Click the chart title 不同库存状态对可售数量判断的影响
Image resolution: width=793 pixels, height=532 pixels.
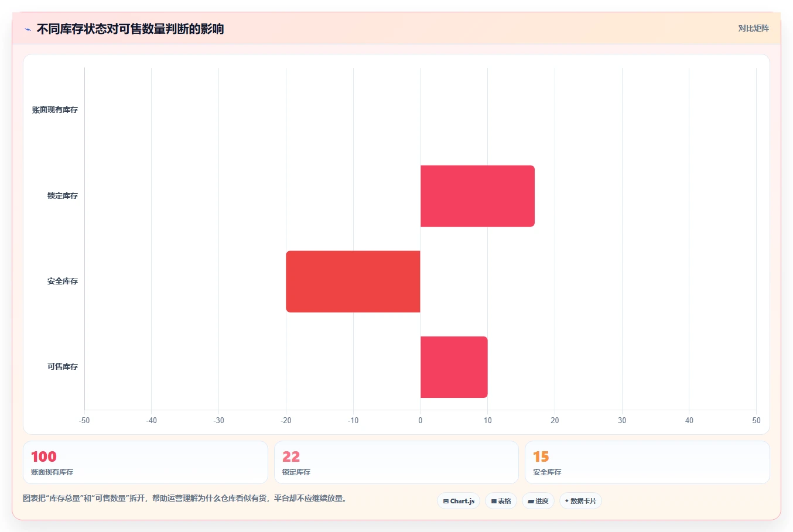130,29
